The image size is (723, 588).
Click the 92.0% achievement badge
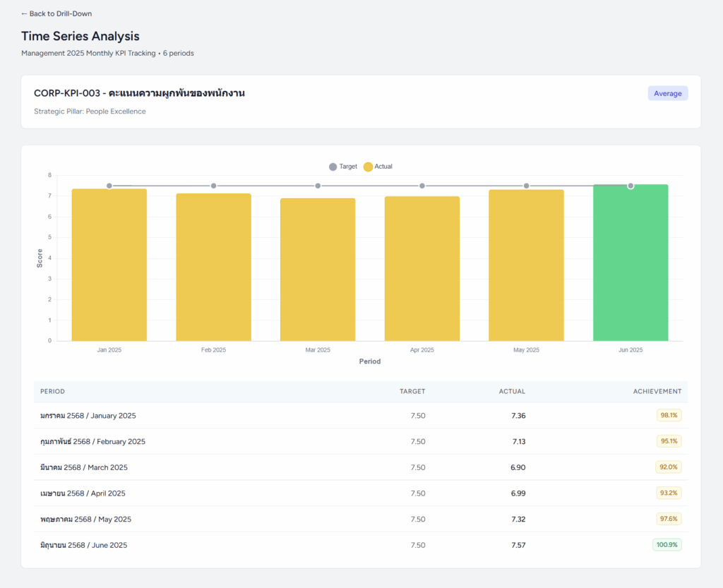(668, 467)
